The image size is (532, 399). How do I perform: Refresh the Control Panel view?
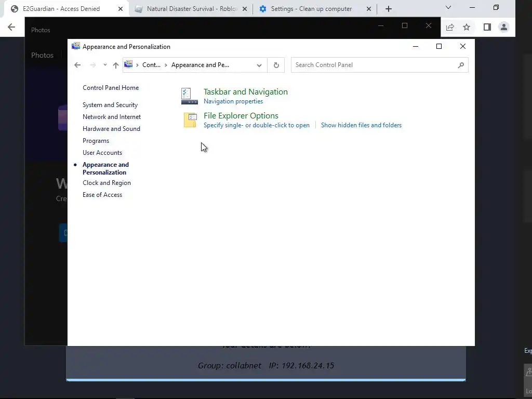(x=276, y=65)
